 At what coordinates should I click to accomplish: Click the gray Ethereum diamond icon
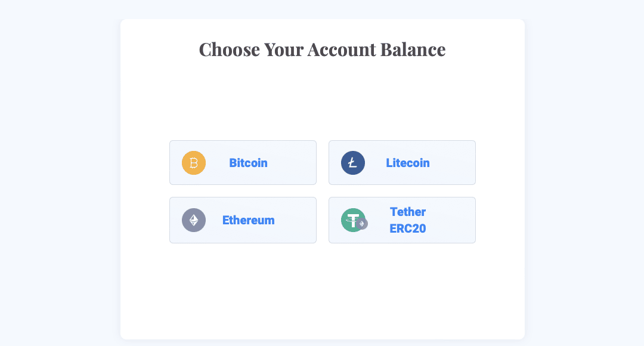click(x=194, y=220)
